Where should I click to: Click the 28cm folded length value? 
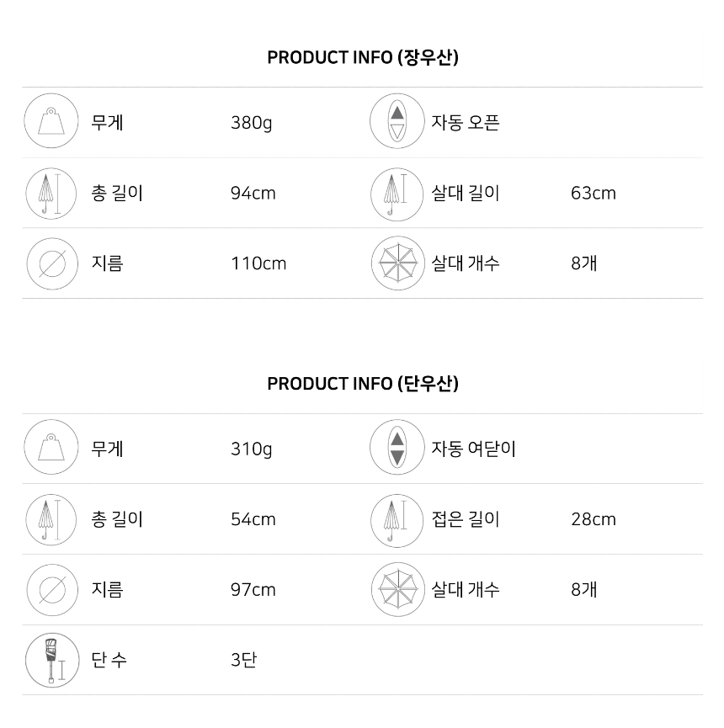tap(594, 519)
